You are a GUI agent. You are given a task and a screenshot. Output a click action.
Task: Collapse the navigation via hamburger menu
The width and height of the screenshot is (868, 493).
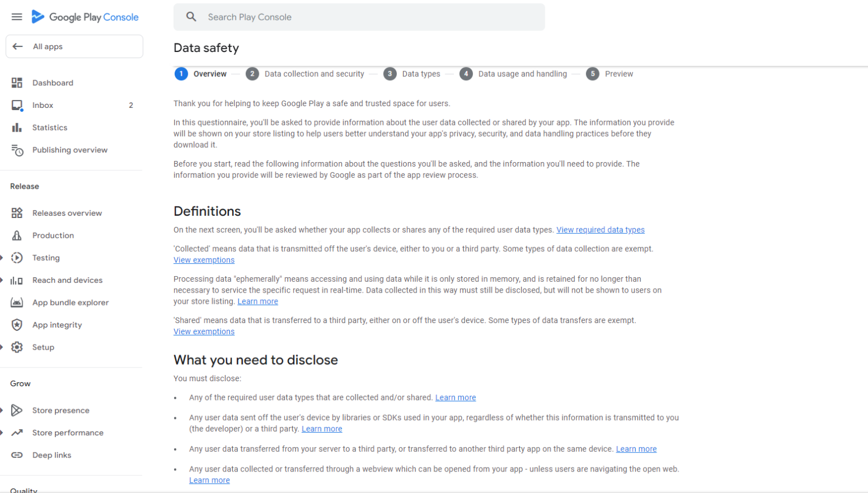pos(16,16)
